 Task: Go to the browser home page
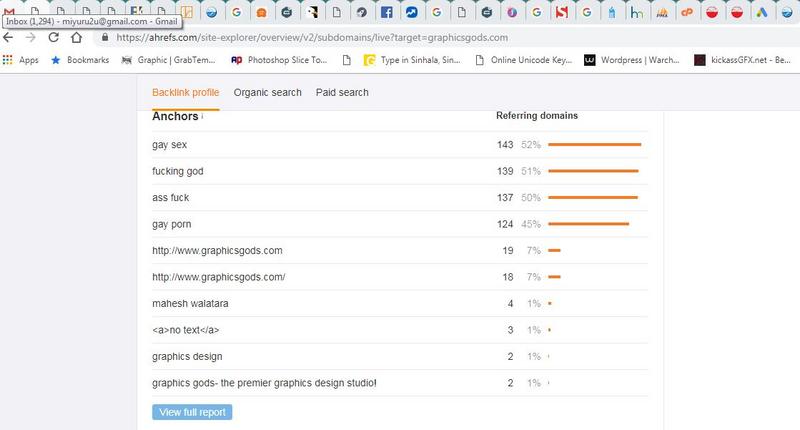(77, 37)
